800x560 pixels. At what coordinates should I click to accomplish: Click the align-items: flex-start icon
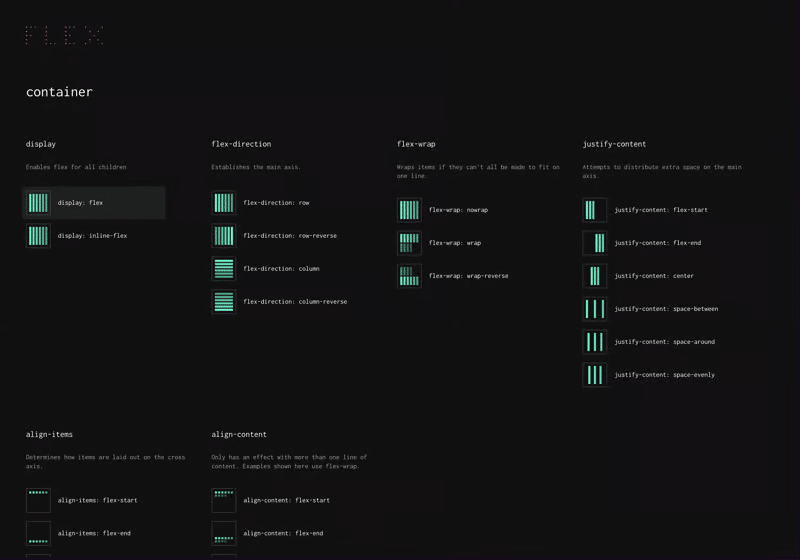click(38, 500)
